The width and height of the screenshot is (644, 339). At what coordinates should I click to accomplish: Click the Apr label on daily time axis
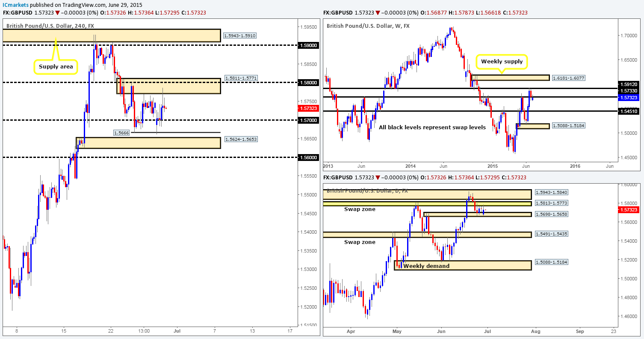351,331
